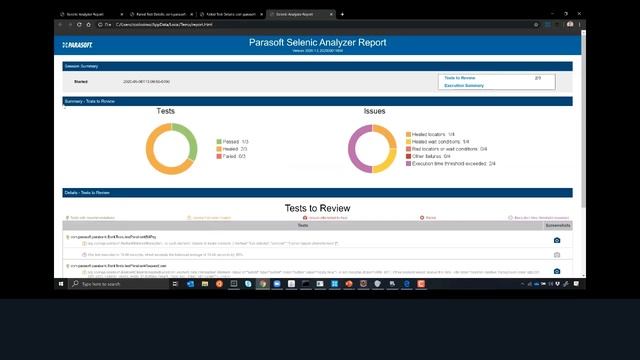The height and width of the screenshot is (360, 640).
Task: Bookmark this page with the star
Action: (536, 24)
